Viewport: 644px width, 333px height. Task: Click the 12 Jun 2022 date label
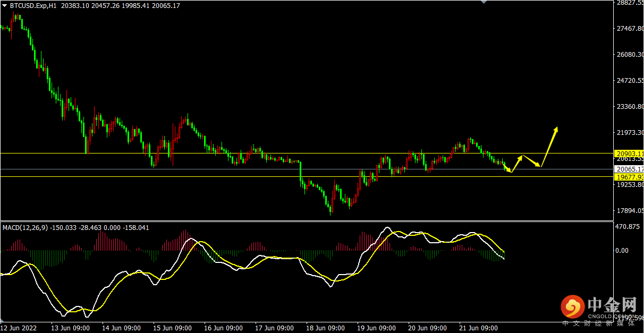coord(18,328)
